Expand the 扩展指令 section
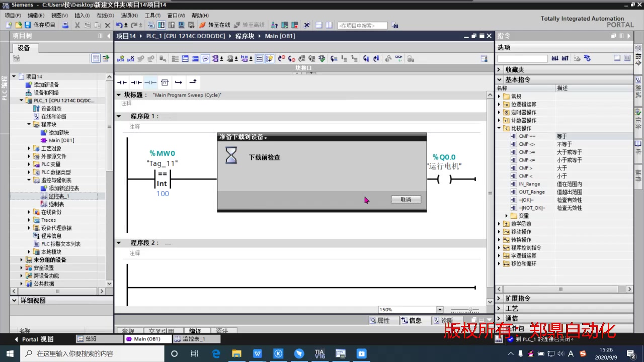This screenshot has width=644, height=362. (500, 298)
